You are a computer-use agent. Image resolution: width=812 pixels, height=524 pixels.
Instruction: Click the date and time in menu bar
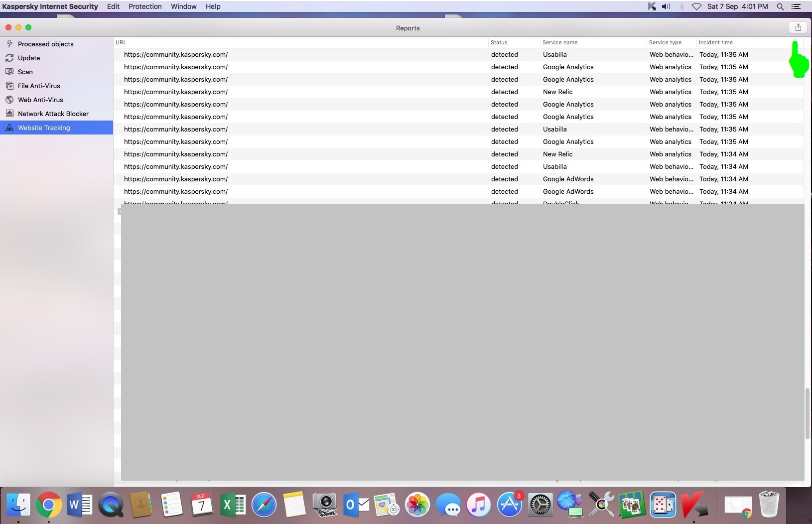coord(737,6)
